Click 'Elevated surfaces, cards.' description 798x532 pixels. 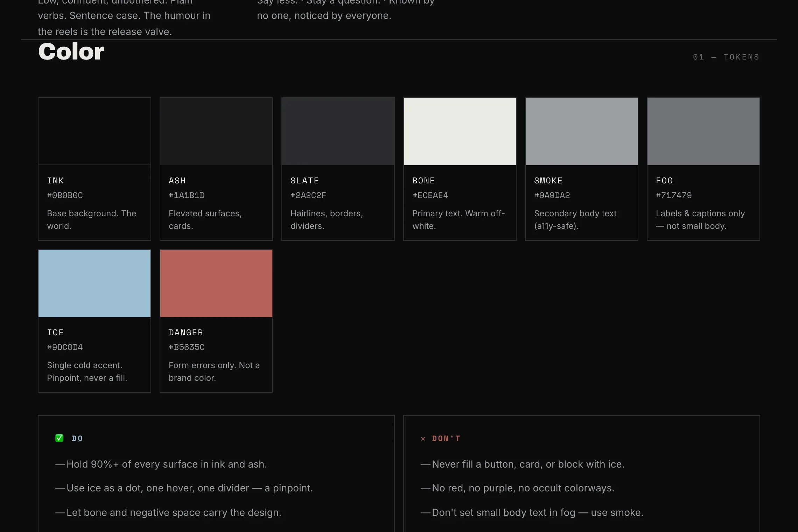pos(205,220)
